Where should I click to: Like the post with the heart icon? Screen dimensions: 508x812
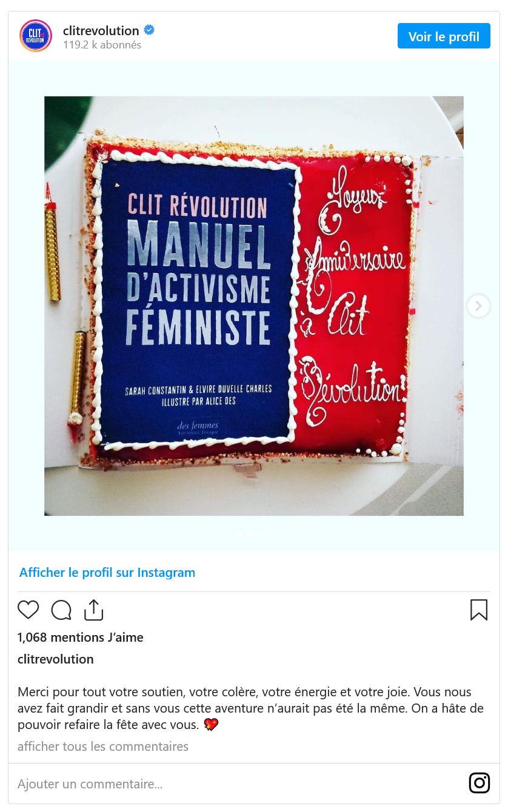28,610
